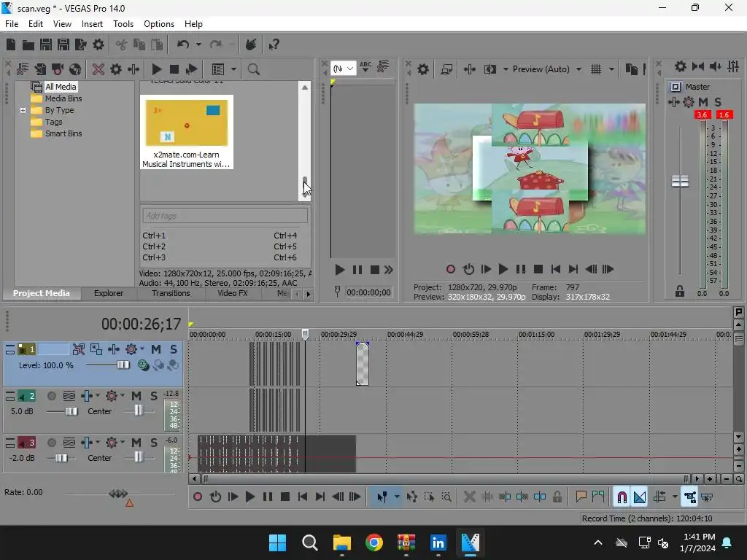
Task: Click audio track 2 volume slider handle
Action: pyautogui.click(x=71, y=411)
